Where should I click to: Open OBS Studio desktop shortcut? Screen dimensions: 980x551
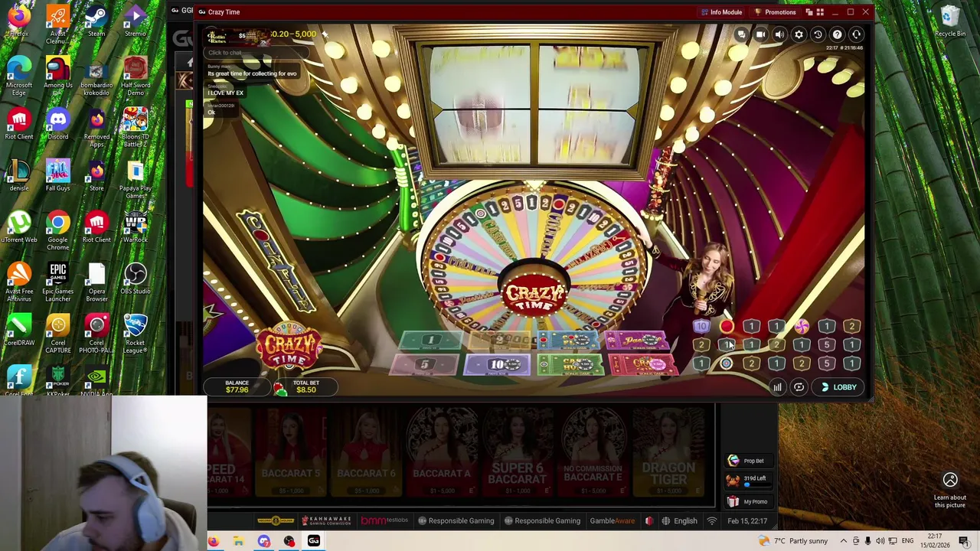tap(136, 278)
